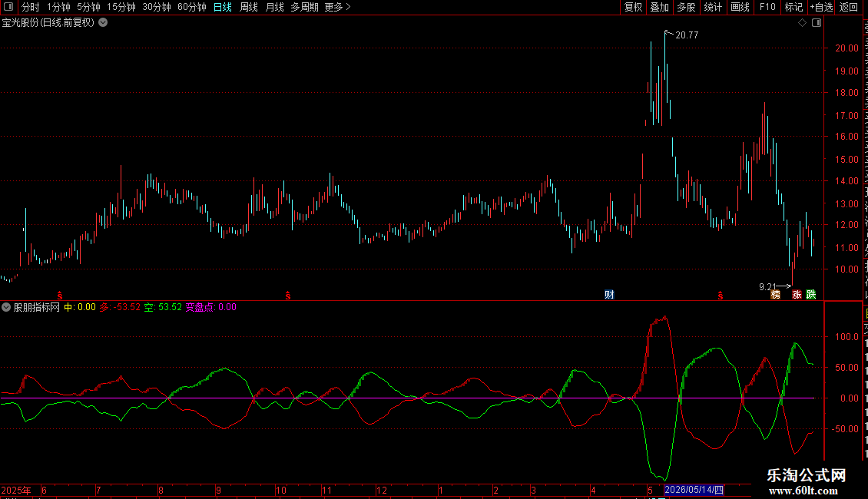The width and height of the screenshot is (868, 499).
Task: Click the 榜 ranking marker icon
Action: (x=776, y=294)
